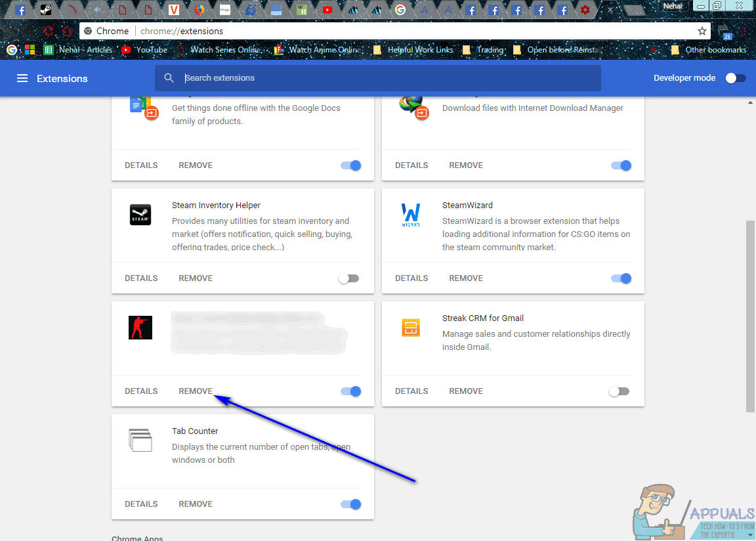The image size is (756, 541).
Task: Go to the Home page
Action: (66, 32)
